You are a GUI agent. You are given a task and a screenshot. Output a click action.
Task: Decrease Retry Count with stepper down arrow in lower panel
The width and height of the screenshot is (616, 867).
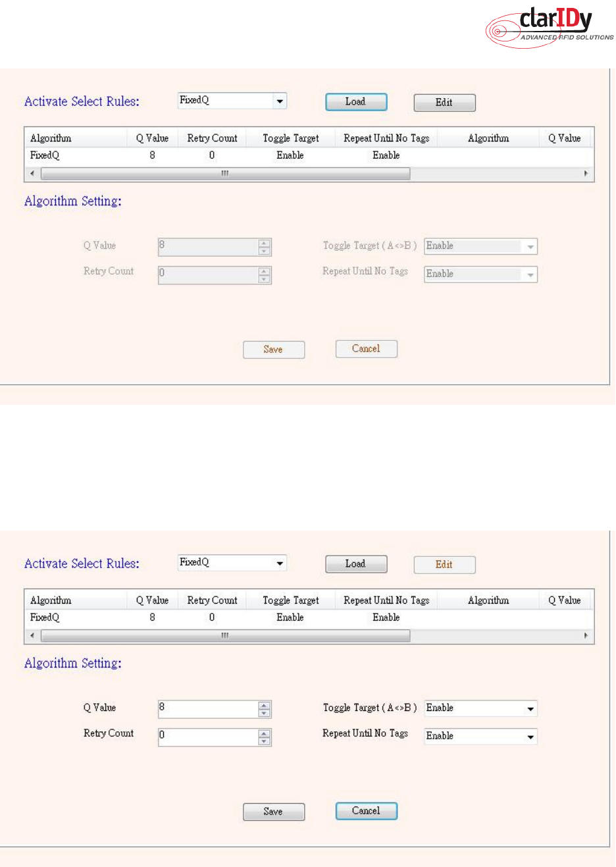[x=265, y=741]
